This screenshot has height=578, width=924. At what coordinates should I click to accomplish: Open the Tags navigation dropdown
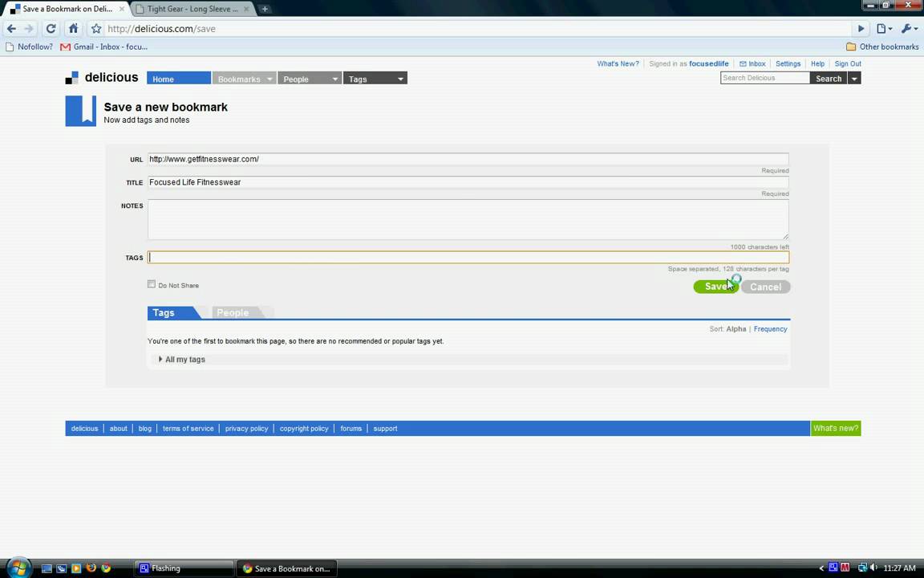click(x=375, y=79)
